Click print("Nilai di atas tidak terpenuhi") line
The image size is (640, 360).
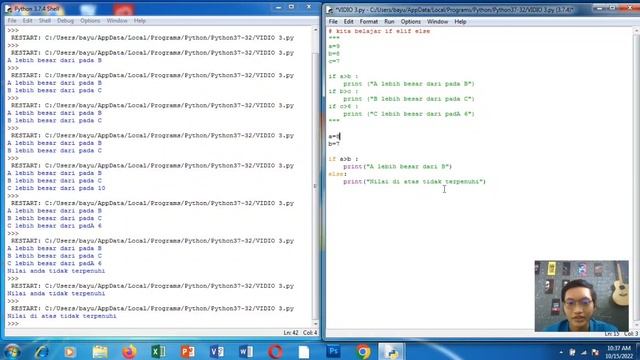[415, 181]
